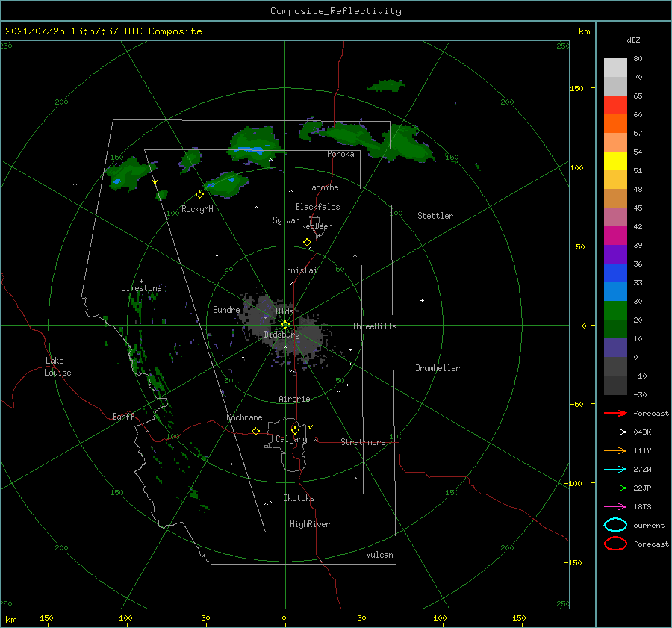Click the yellow radar-center diamond near Olds

click(285, 325)
